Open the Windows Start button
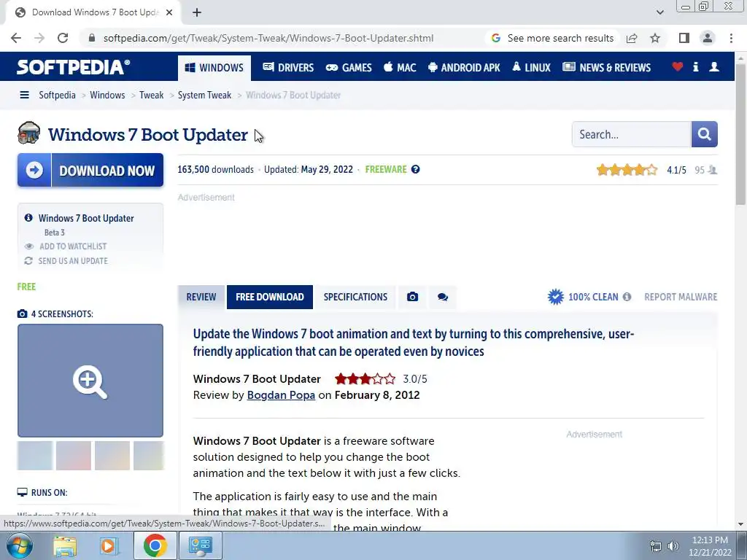This screenshot has width=747, height=560. [20, 545]
